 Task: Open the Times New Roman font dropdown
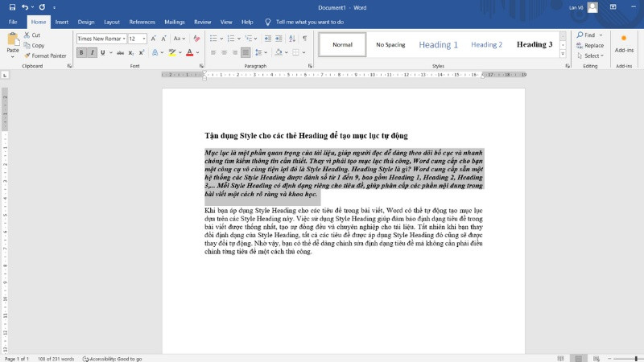[122, 39]
